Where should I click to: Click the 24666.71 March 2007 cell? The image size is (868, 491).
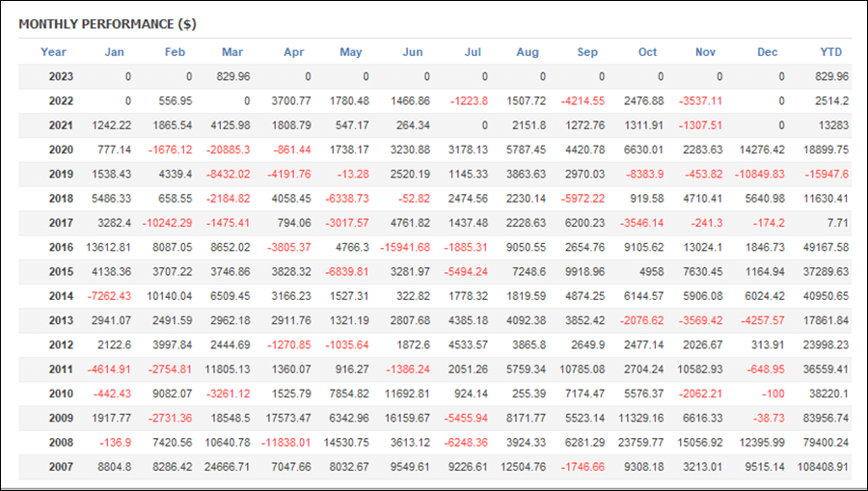pyautogui.click(x=227, y=467)
